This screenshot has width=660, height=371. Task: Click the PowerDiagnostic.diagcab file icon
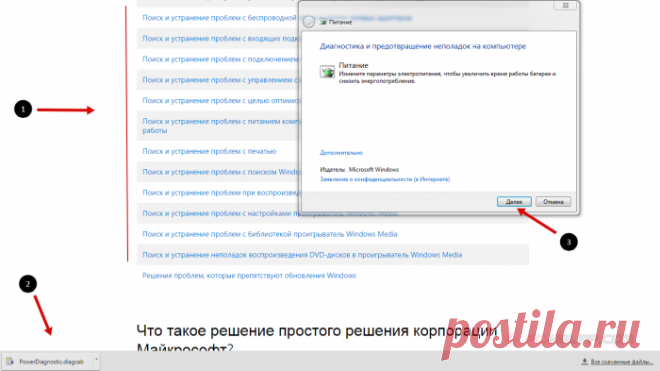pos(10,361)
